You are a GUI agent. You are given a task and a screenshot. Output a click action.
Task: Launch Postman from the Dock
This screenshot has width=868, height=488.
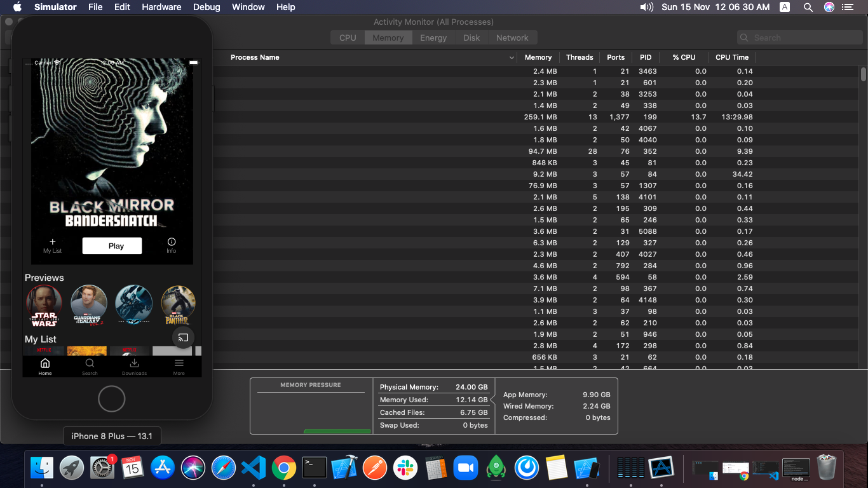click(375, 468)
